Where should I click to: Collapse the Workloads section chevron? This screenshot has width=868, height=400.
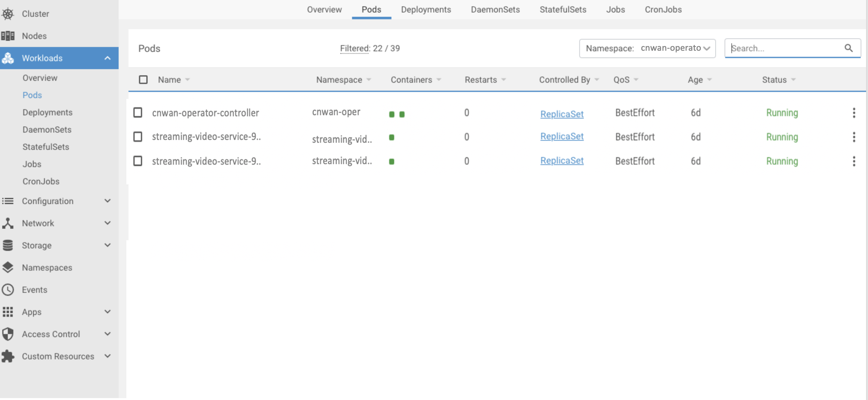click(108, 58)
